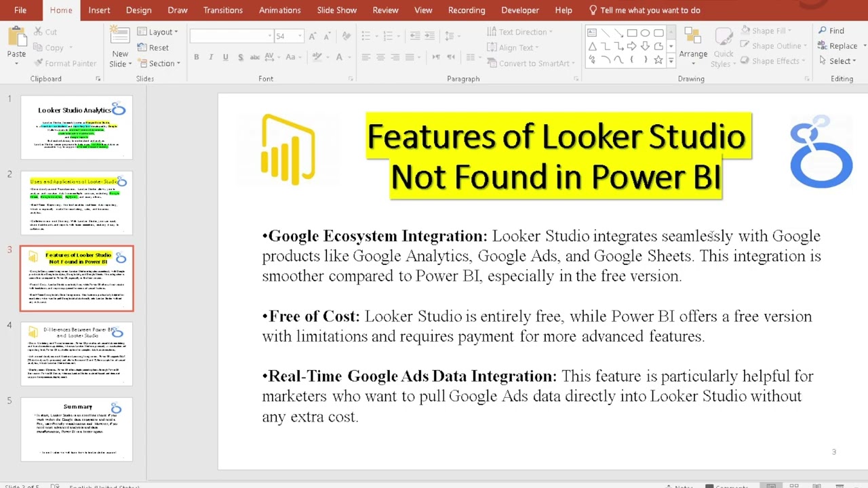Select slide 4 Differences thumbnail
The width and height of the screenshot is (868, 488).
coord(77,354)
